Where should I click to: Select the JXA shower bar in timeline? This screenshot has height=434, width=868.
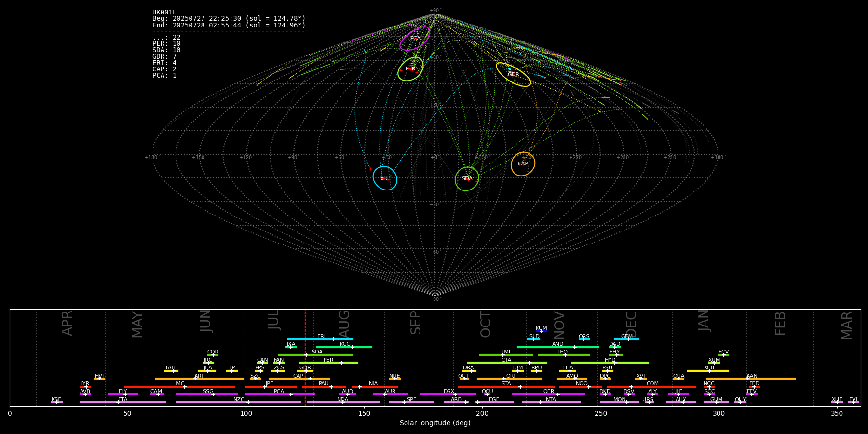291,347
